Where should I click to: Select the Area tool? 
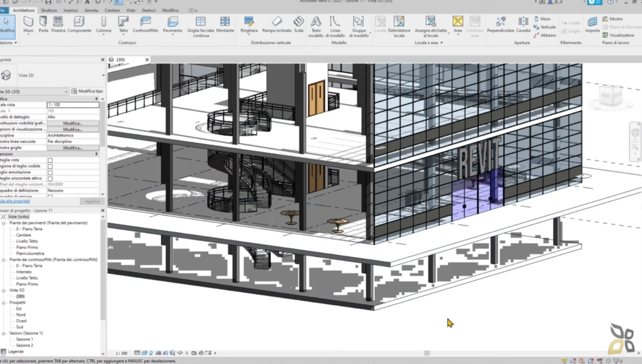458,24
